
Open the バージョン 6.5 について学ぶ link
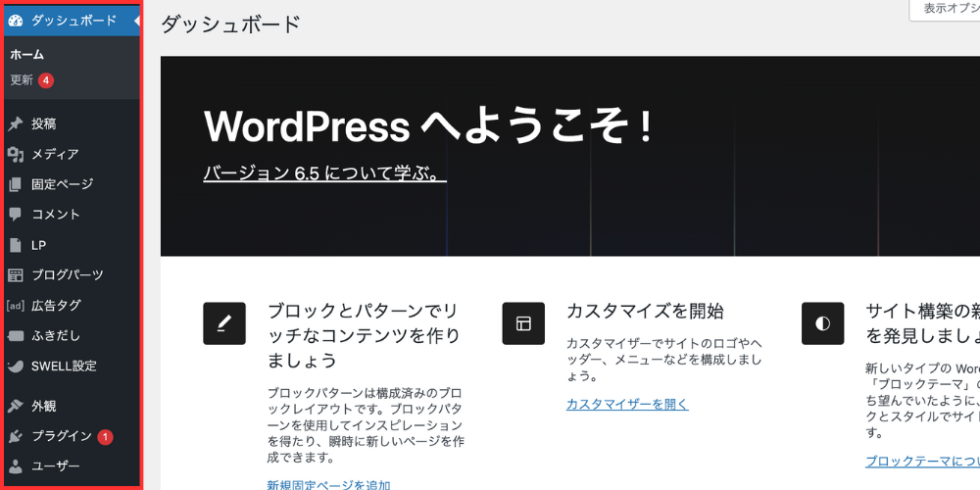(324, 173)
